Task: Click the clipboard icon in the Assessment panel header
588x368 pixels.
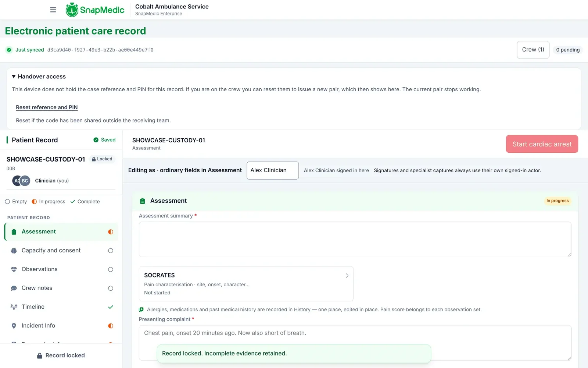Action: tap(143, 201)
